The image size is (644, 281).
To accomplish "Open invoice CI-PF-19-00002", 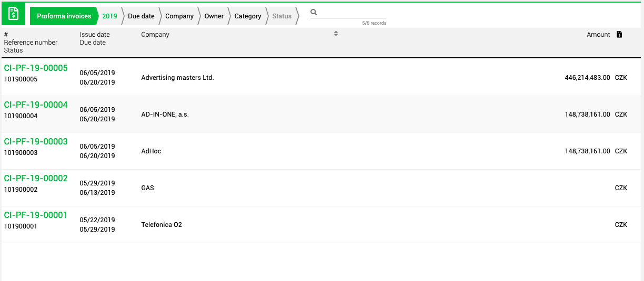I will [36, 179].
